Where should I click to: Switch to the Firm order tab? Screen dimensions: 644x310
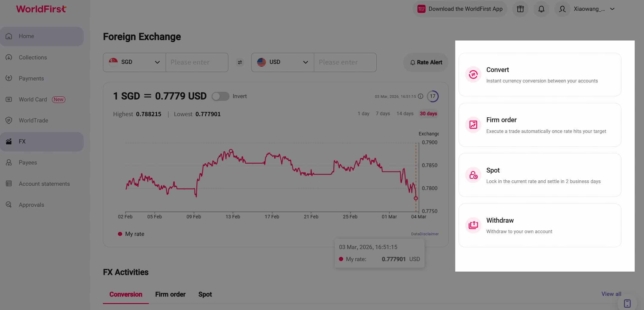point(170,294)
